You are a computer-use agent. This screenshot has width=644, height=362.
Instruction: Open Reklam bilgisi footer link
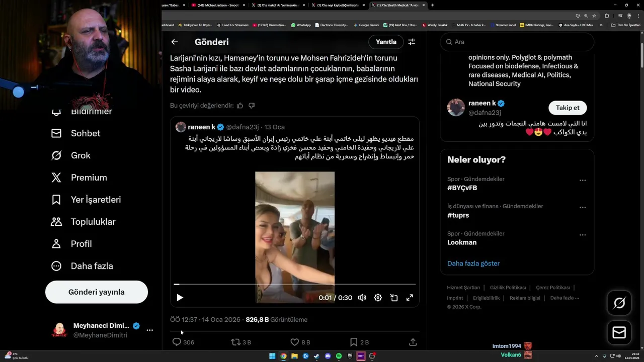(525, 298)
